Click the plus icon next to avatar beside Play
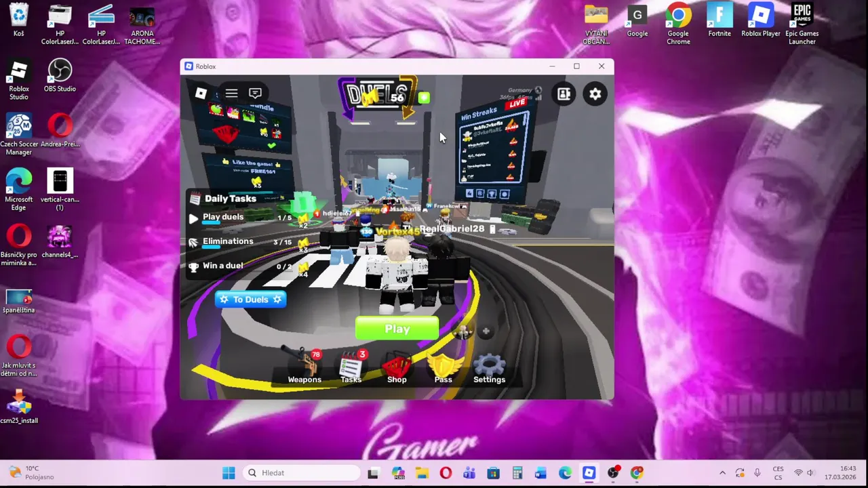The image size is (868, 488). (x=486, y=331)
